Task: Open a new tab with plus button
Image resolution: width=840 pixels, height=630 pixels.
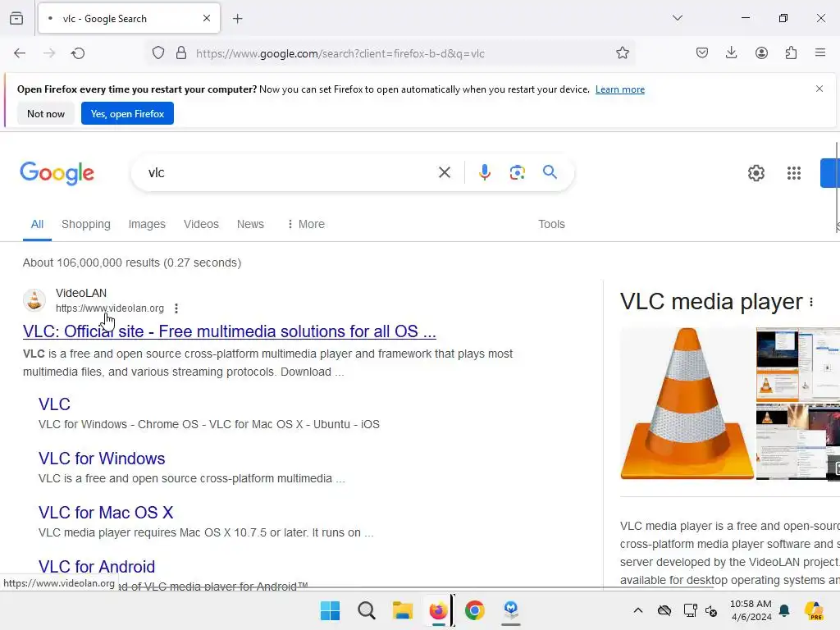Action: point(237,19)
